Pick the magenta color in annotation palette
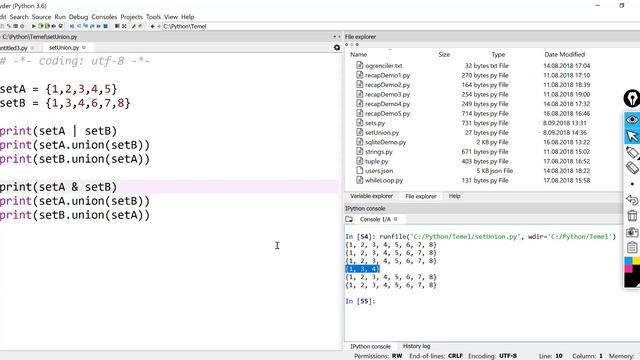The width and height of the screenshot is (640, 360). (628, 269)
